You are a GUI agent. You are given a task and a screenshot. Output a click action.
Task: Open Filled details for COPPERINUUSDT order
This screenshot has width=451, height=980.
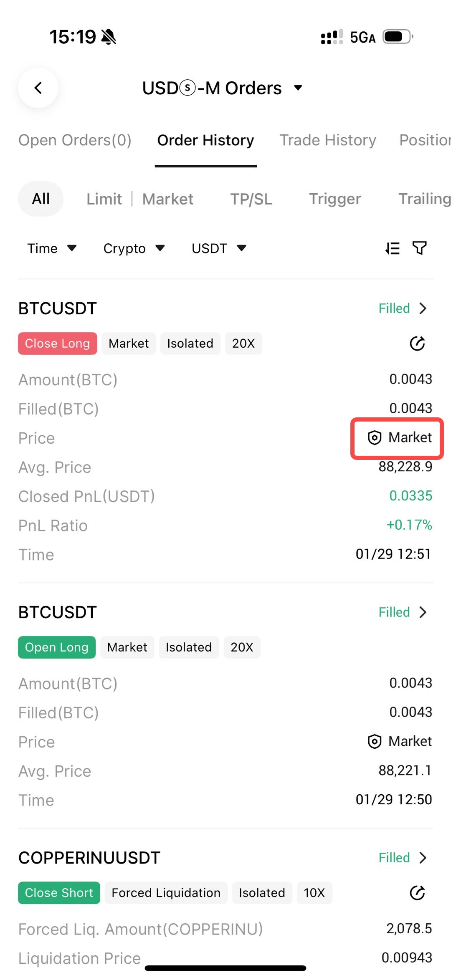click(403, 858)
